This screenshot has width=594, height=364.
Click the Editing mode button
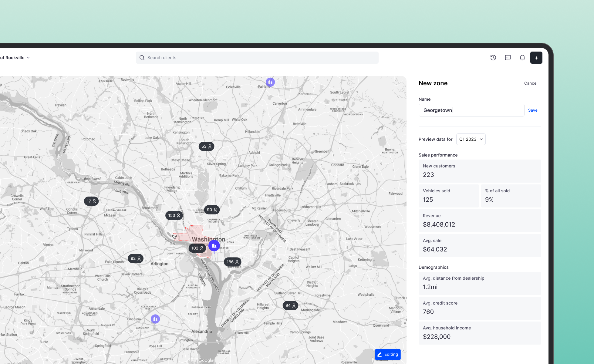[388, 354]
